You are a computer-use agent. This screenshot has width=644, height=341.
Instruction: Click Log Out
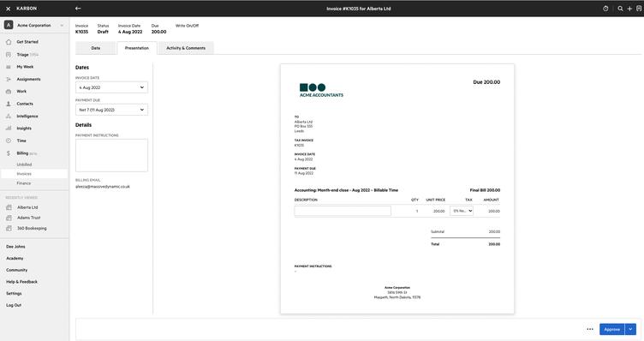click(x=14, y=305)
